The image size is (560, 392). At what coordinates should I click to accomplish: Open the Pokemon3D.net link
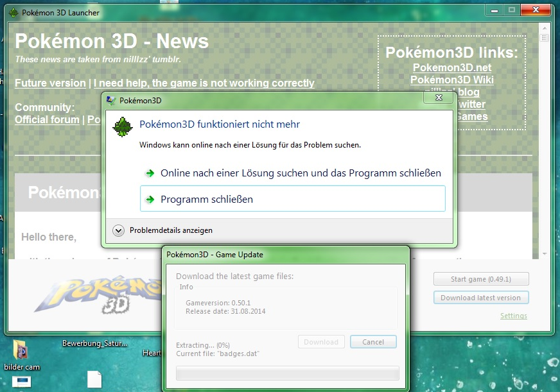(452, 67)
